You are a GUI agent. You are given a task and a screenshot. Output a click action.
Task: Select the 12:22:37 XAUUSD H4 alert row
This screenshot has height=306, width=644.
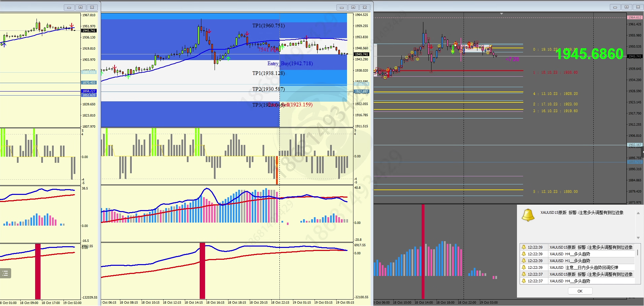point(577,281)
